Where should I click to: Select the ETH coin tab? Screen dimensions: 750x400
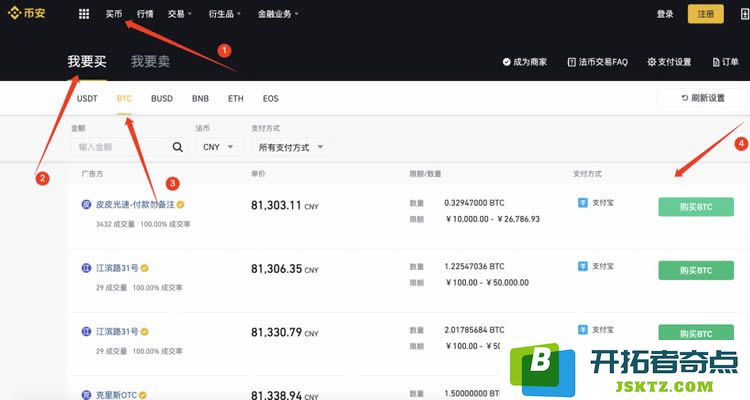(235, 98)
